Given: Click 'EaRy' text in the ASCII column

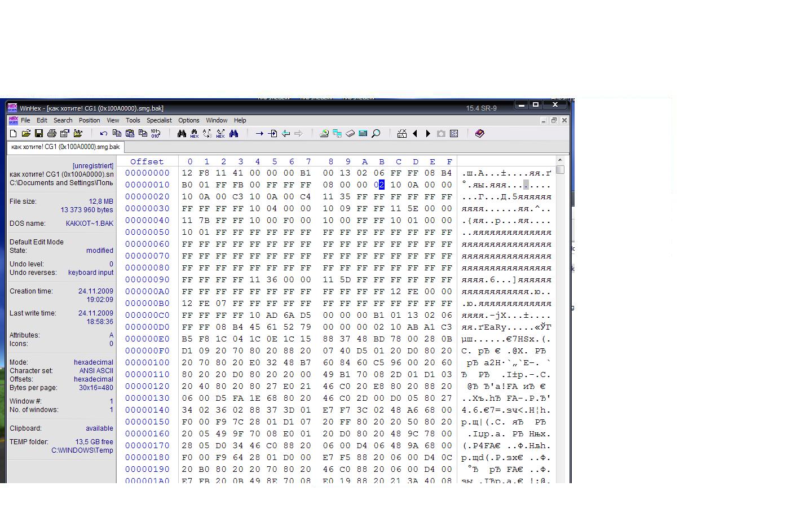Looking at the screenshot, I should pos(495,327).
